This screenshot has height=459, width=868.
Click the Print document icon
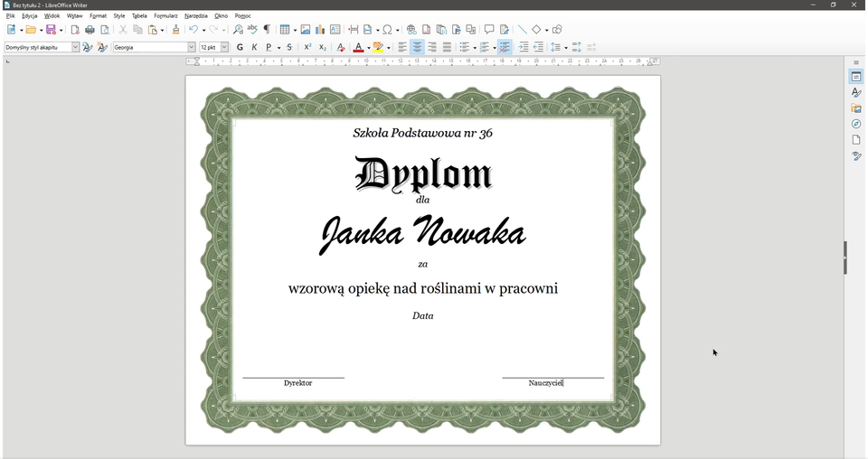(90, 30)
